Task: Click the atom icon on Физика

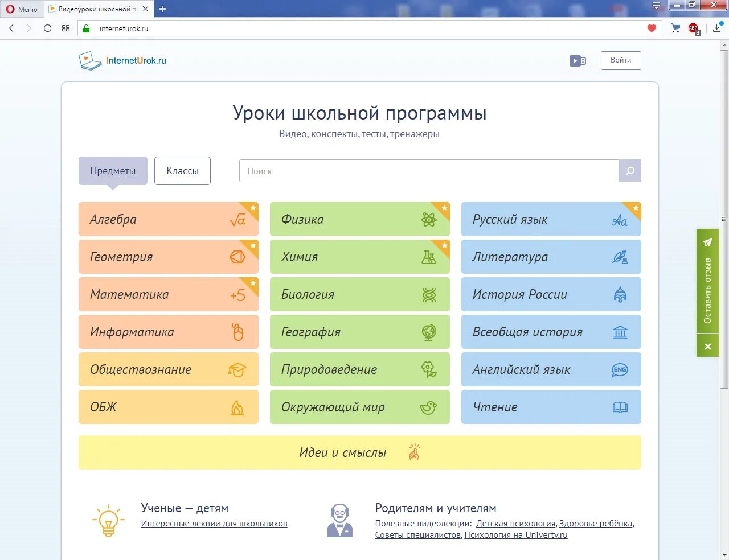Action: [x=429, y=220]
